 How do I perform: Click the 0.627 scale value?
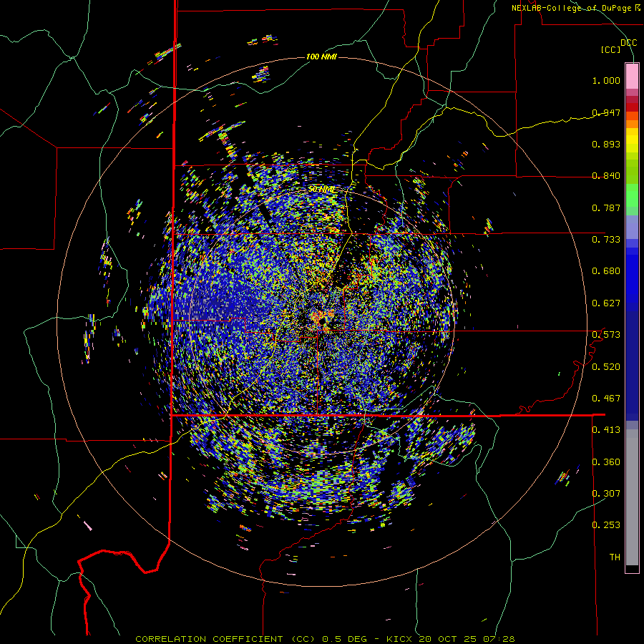tap(606, 303)
